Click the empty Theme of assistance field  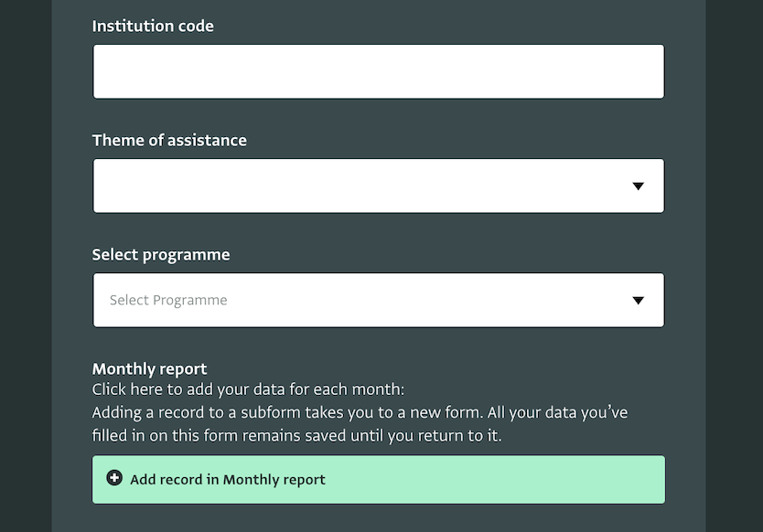[379, 186]
